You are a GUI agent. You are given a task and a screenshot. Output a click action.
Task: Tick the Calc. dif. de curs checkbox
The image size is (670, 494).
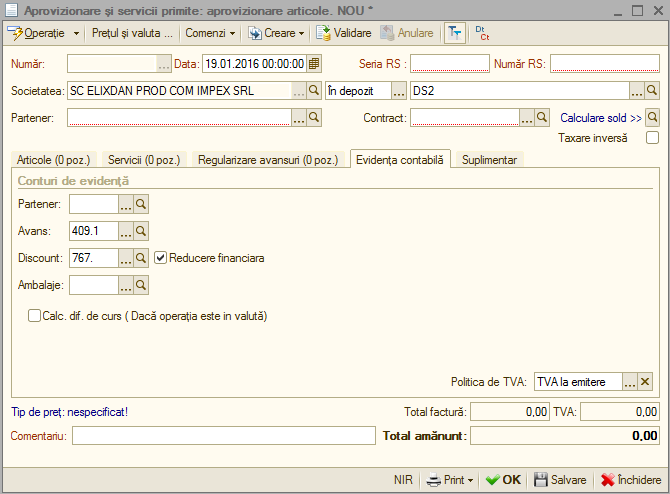click(34, 316)
